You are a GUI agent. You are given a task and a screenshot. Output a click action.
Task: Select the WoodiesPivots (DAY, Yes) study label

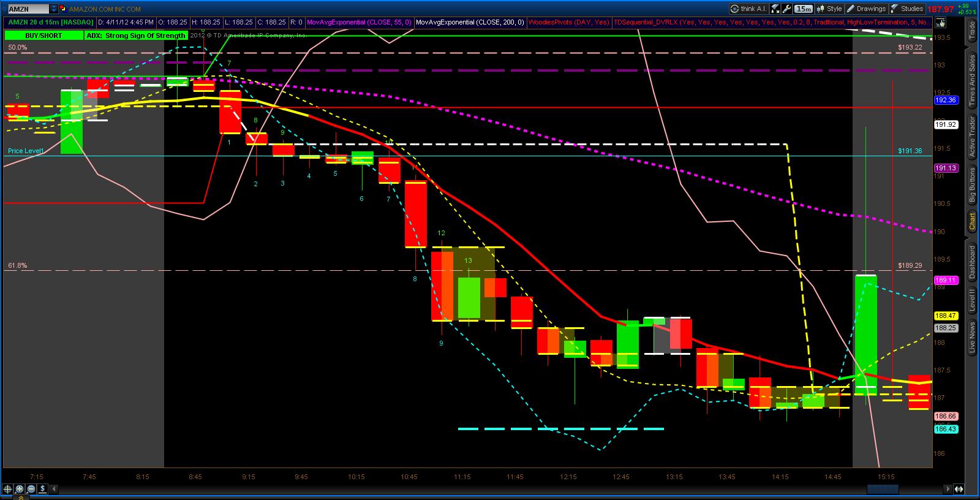click(569, 22)
